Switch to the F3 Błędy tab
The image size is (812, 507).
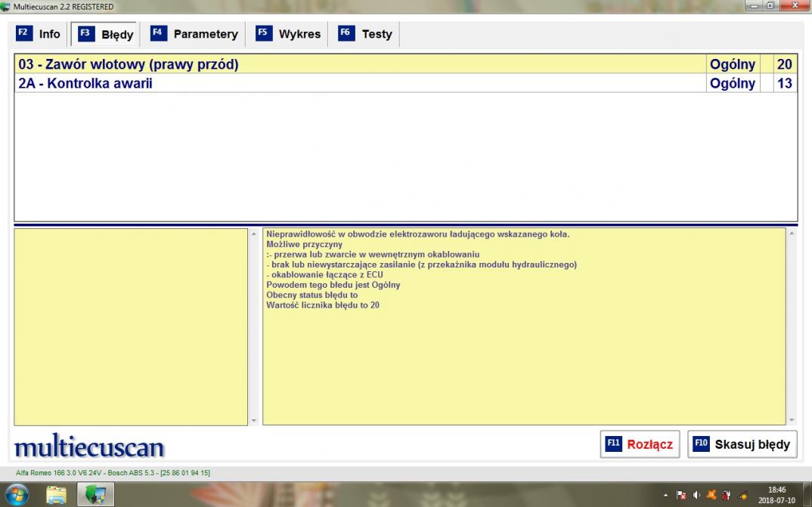[x=106, y=34]
